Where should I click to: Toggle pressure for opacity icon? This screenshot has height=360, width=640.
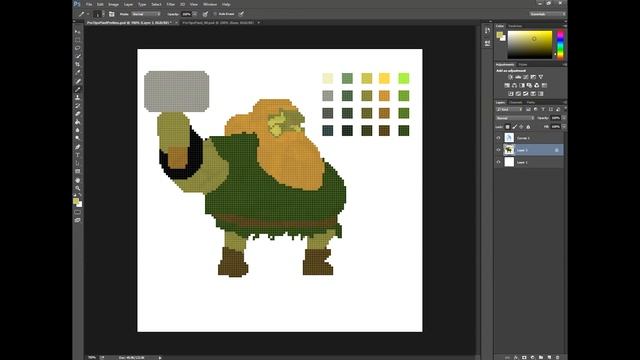click(x=205, y=14)
